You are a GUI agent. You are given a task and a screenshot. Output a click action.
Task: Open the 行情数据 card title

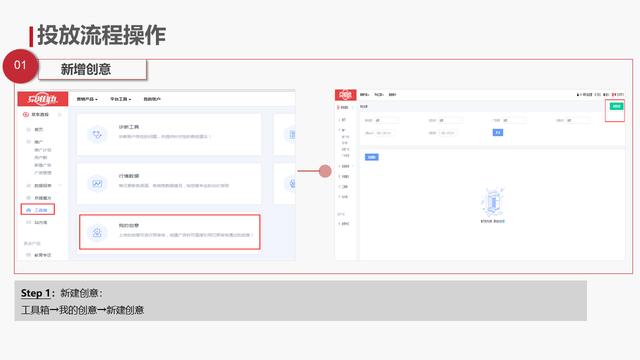(129, 176)
